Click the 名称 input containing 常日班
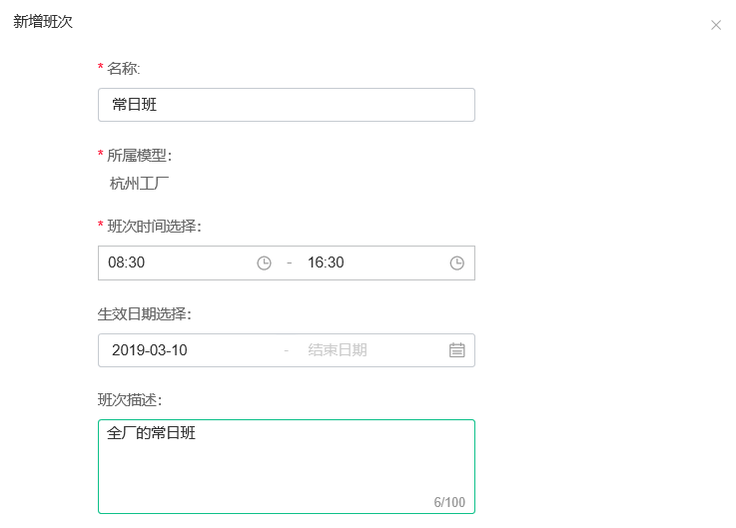 (x=286, y=105)
